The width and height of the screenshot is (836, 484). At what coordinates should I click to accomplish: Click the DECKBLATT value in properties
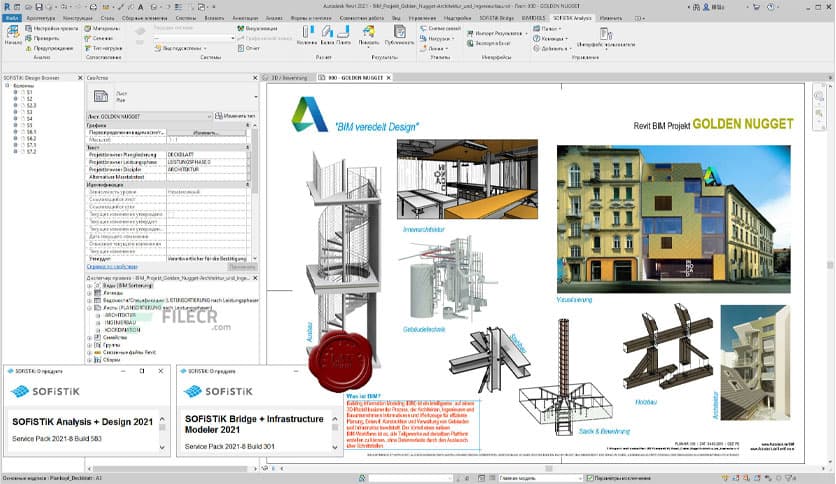(207, 155)
